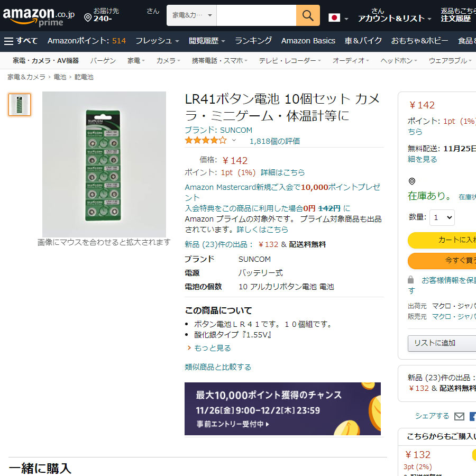Click the orange search magnifier button
Screen dimensions: 476x476
308,15
